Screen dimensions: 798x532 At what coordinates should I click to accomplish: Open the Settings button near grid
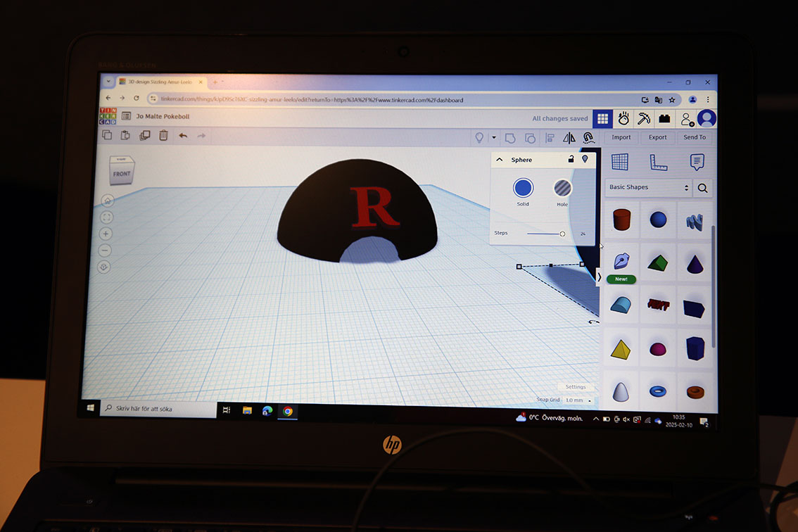(x=576, y=387)
